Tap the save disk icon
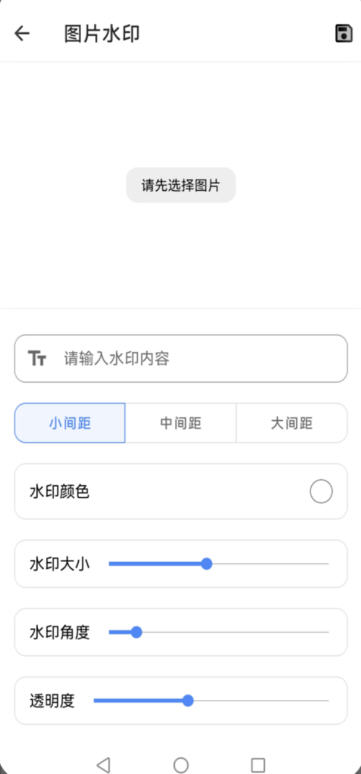361x774 pixels. click(x=343, y=34)
